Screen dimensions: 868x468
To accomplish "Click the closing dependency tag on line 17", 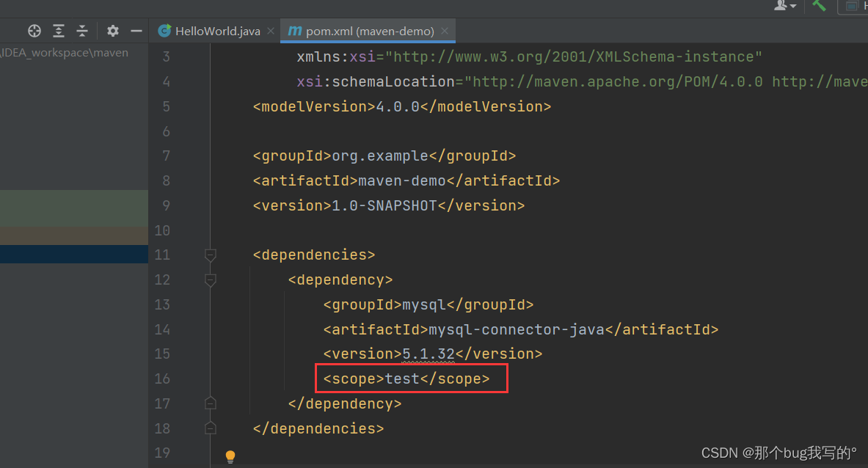I will point(345,404).
